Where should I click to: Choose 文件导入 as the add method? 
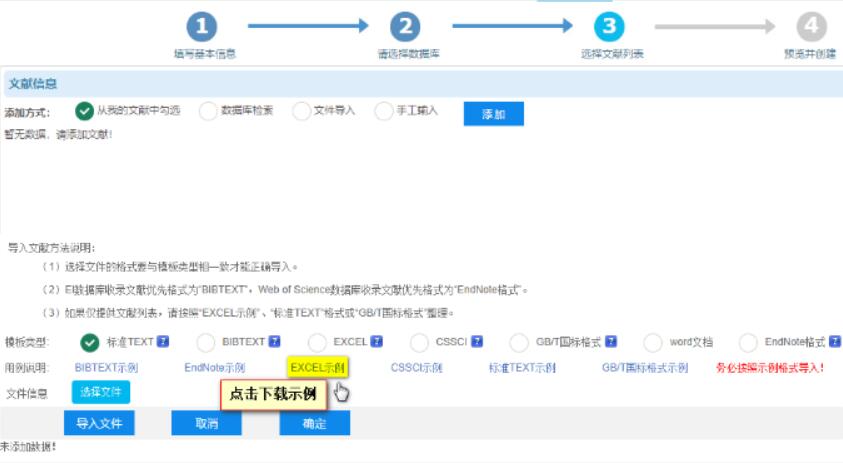[301, 111]
